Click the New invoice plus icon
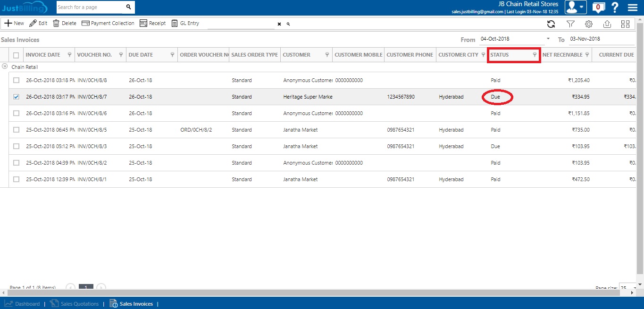The image size is (644, 309). coord(8,23)
